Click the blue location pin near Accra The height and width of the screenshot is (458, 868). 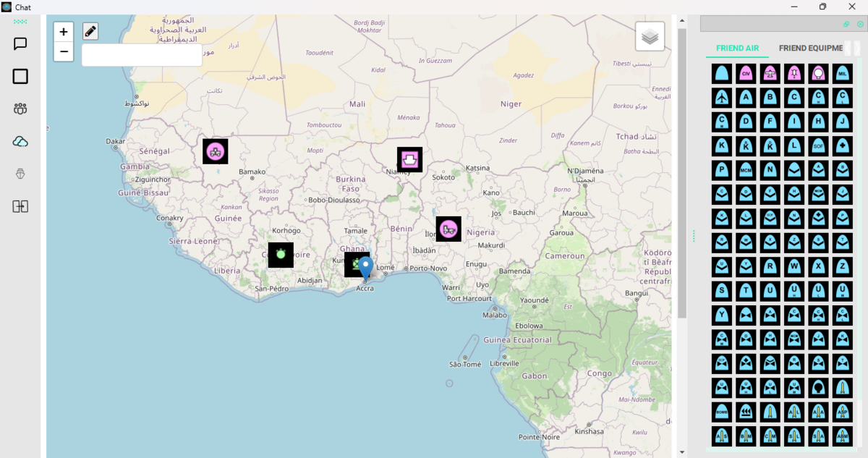tap(366, 267)
